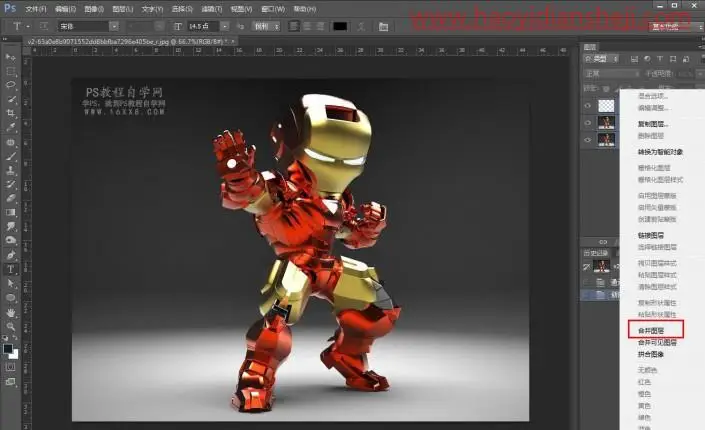Select the Ellipse shape tool

[10, 297]
